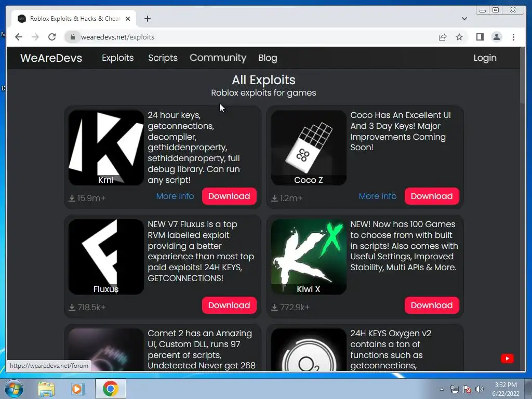Open the Community nav item
532x399 pixels.
coord(218,58)
